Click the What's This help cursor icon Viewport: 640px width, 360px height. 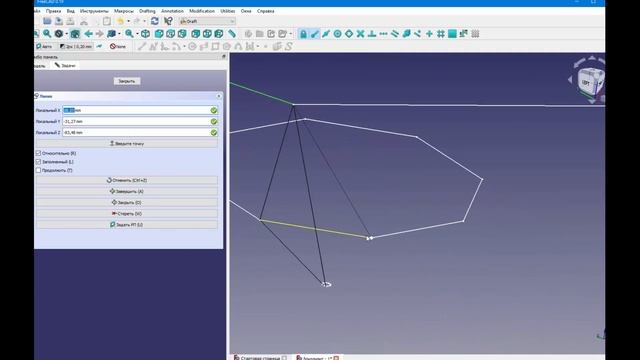pos(168,21)
